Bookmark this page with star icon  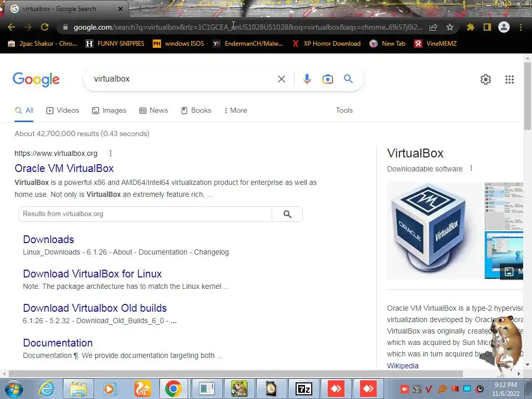(450, 27)
